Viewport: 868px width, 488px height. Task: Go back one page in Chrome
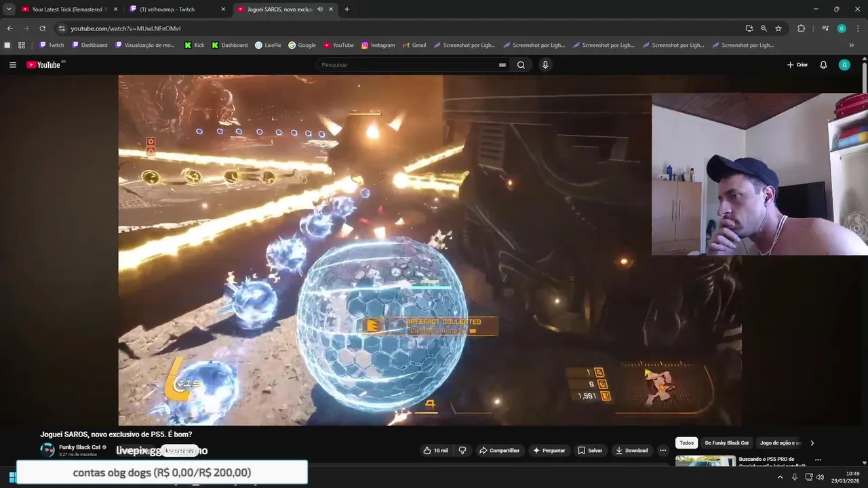[x=9, y=28]
